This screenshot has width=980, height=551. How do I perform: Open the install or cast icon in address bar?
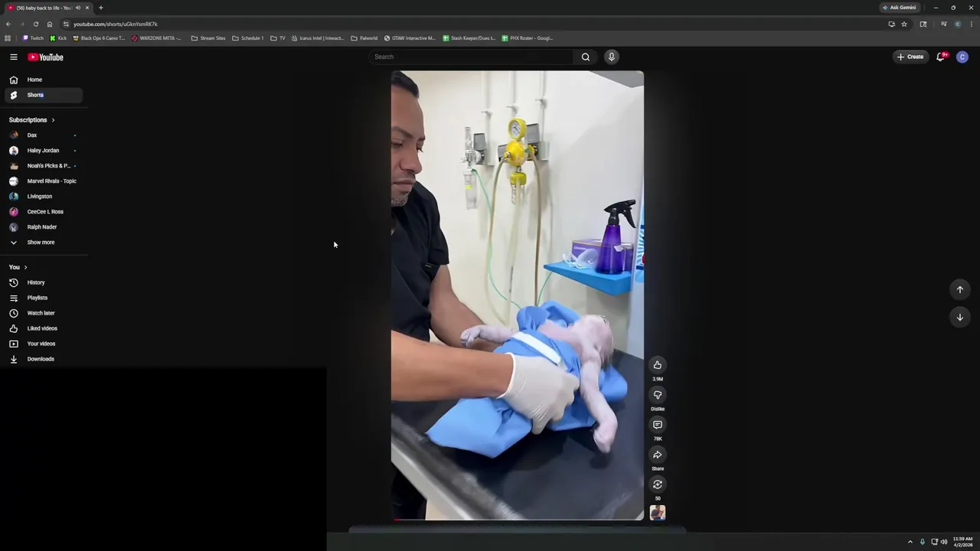pyautogui.click(x=891, y=24)
